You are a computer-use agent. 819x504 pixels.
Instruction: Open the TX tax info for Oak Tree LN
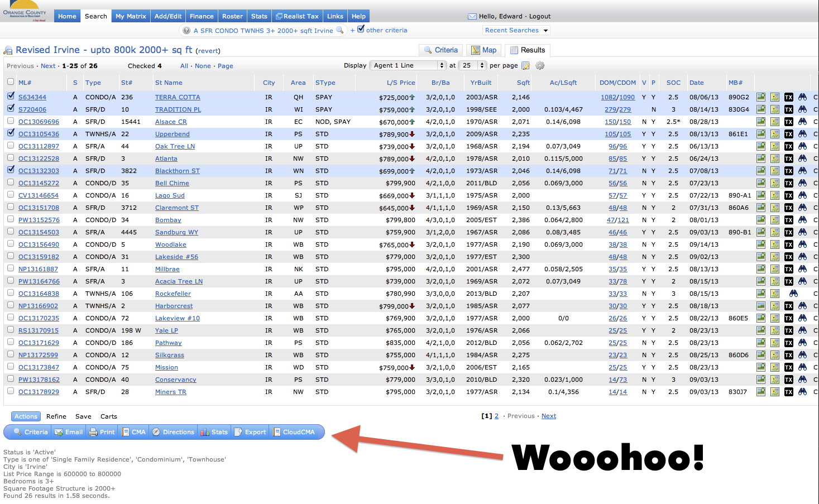(x=788, y=146)
